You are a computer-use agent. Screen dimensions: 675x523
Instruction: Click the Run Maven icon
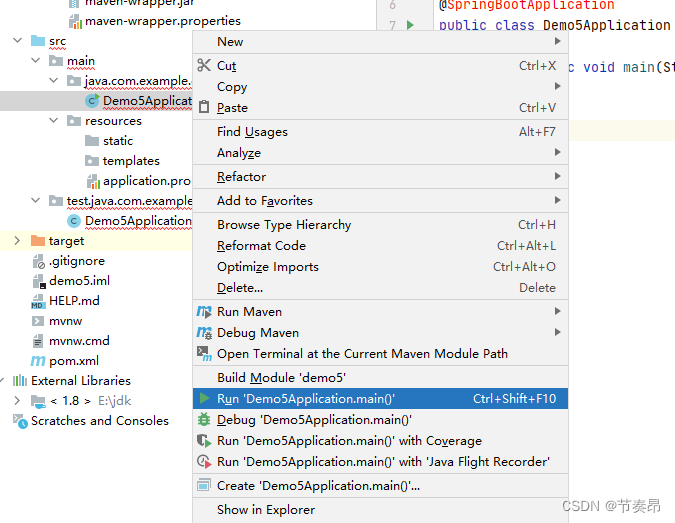(204, 311)
